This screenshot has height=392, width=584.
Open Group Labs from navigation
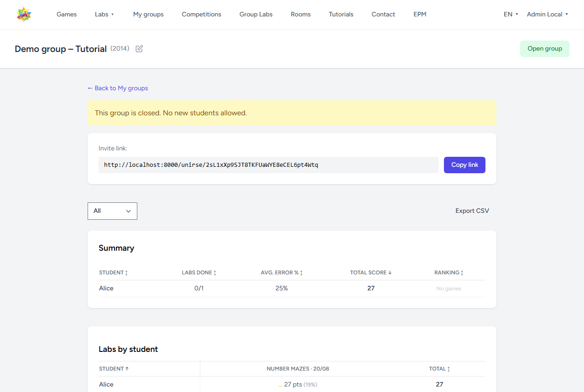[256, 15]
